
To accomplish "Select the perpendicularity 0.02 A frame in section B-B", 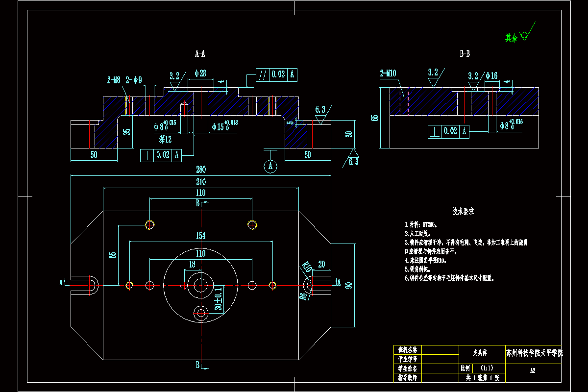I will (x=448, y=131).
